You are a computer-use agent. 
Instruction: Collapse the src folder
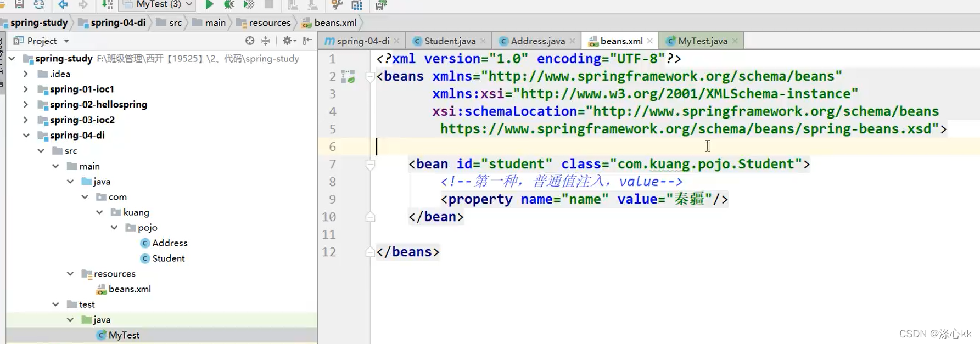tap(41, 150)
